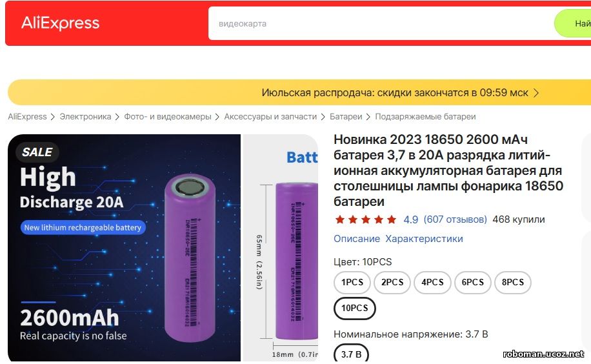Image resolution: width=591 pixels, height=364 pixels.
Task: Go to Электроника breadcrumb
Action: click(85, 117)
